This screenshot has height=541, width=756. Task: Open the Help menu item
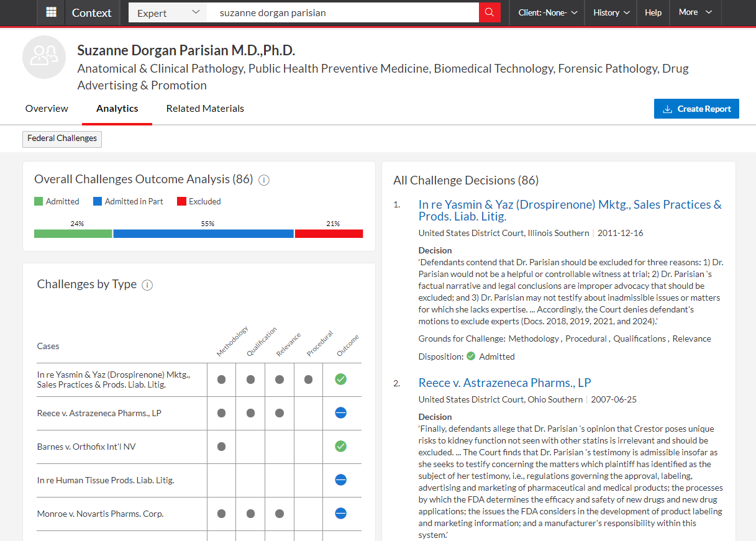tap(653, 12)
